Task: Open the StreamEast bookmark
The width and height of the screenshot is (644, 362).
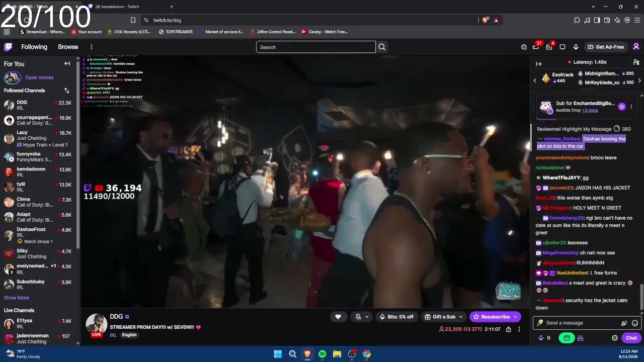Action: pyautogui.click(x=42, y=32)
